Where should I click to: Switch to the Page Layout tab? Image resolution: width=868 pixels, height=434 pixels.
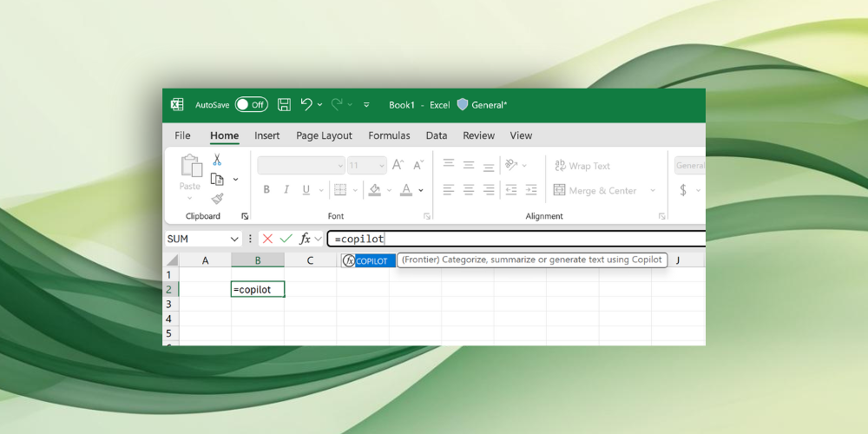click(x=324, y=135)
